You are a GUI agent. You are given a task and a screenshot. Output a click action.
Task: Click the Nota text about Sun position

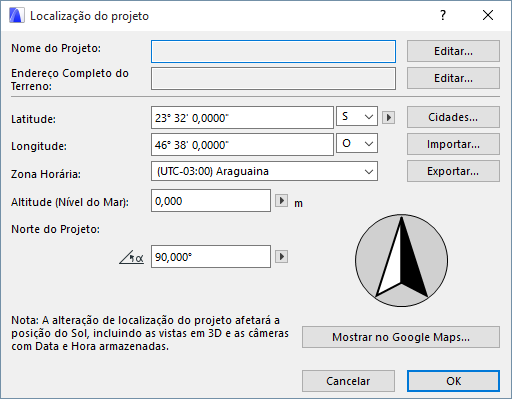point(150,333)
